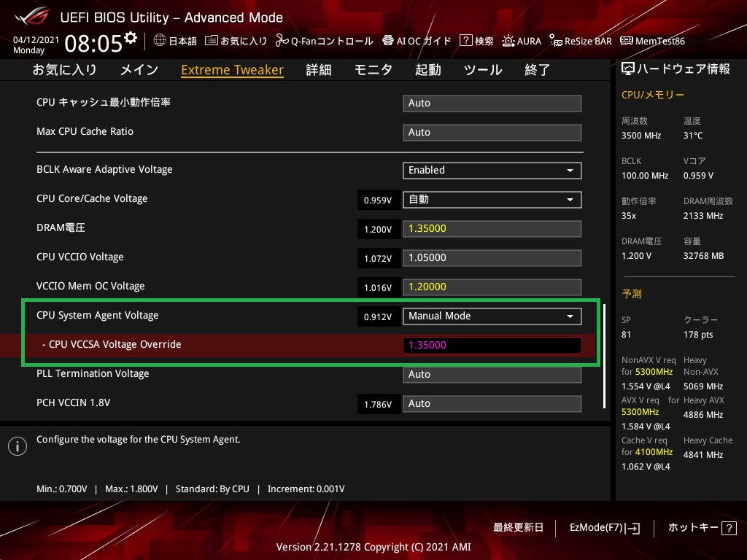Click the 5069 MHz Heavy Non-AVX value
The image size is (747, 560).
point(703,386)
